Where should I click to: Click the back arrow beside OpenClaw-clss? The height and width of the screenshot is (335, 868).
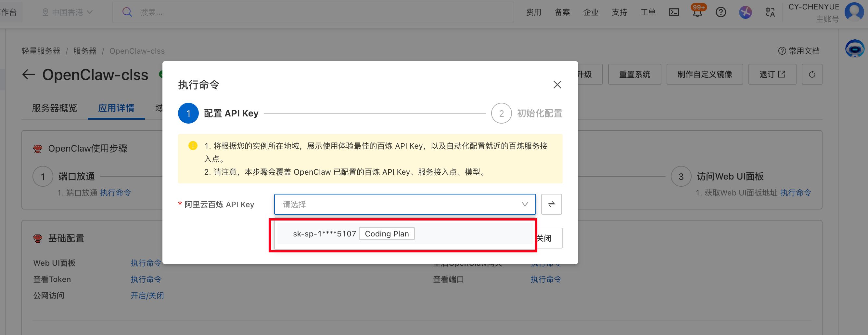point(29,74)
